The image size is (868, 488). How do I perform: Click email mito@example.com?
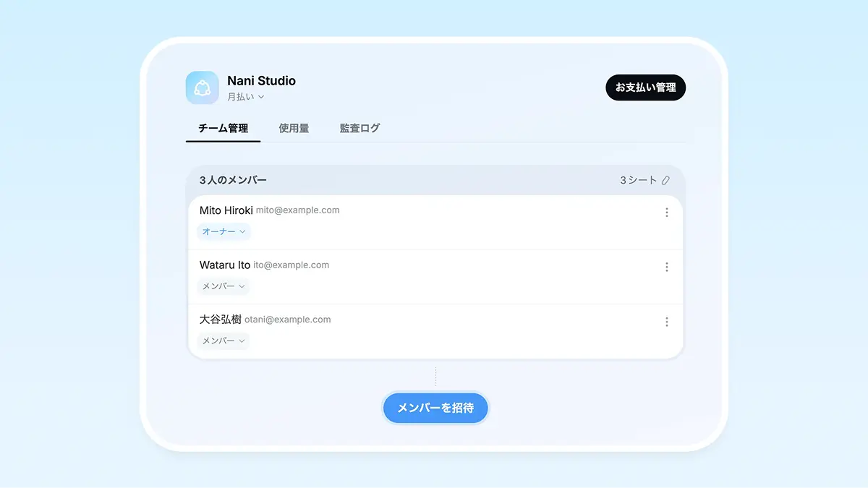click(x=298, y=210)
